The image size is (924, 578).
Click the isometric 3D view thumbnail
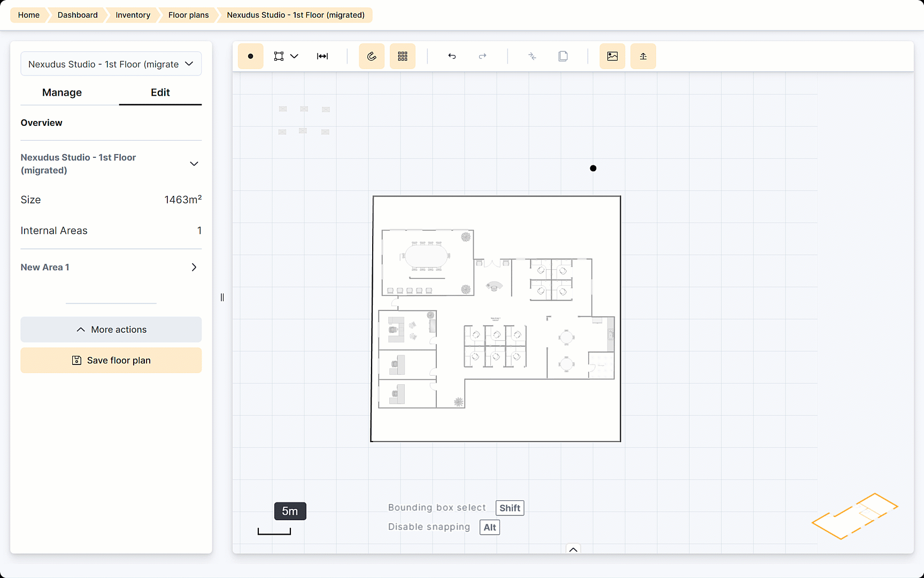click(x=854, y=516)
